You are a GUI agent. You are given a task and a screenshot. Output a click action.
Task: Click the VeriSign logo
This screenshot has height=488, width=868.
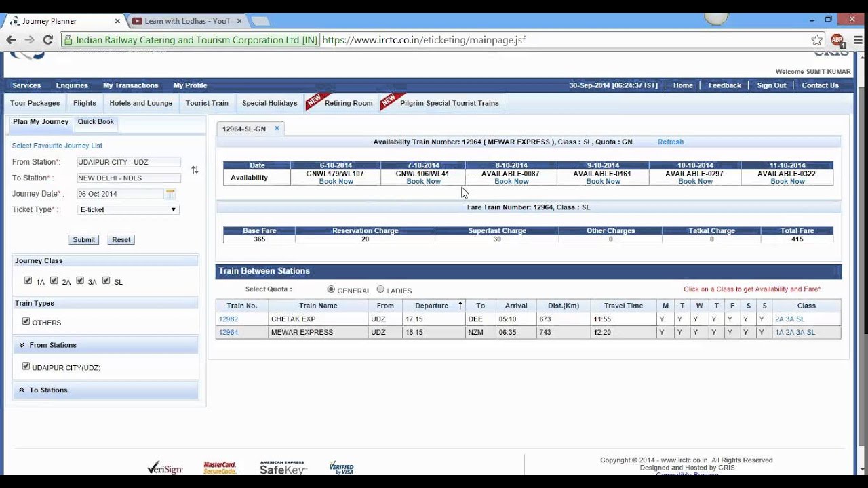pos(165,468)
